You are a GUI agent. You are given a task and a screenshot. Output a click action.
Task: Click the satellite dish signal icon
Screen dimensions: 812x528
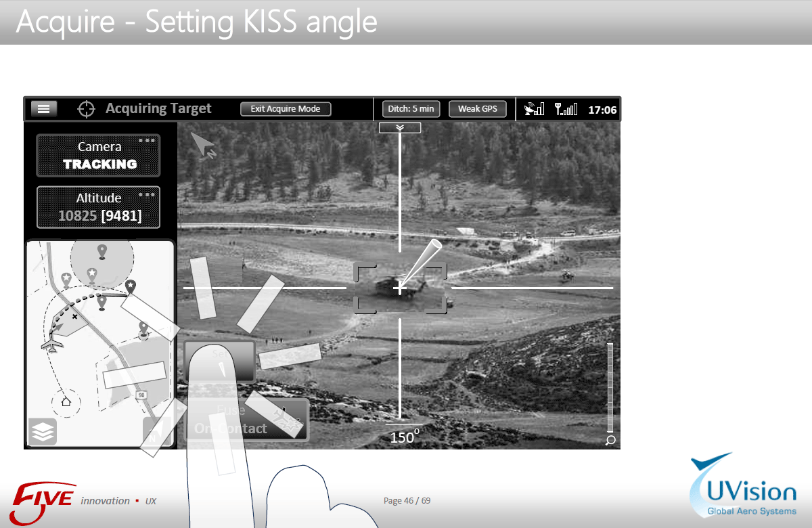pos(534,108)
